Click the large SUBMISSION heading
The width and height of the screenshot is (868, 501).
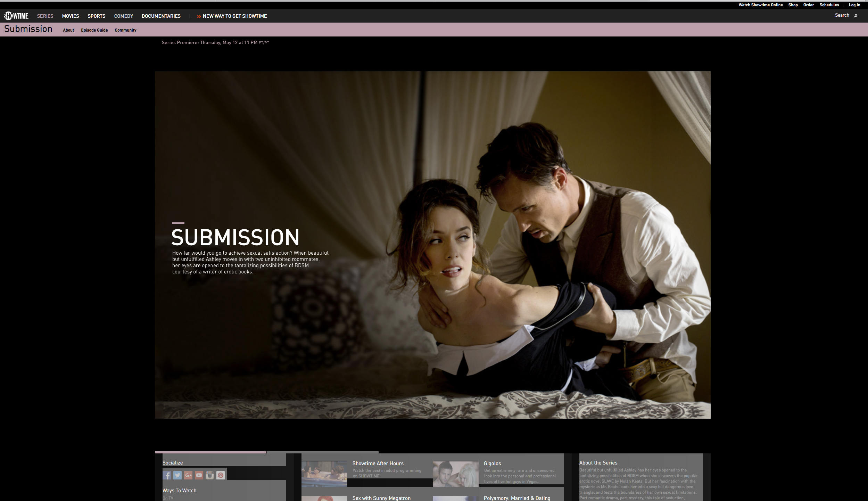[x=235, y=237]
